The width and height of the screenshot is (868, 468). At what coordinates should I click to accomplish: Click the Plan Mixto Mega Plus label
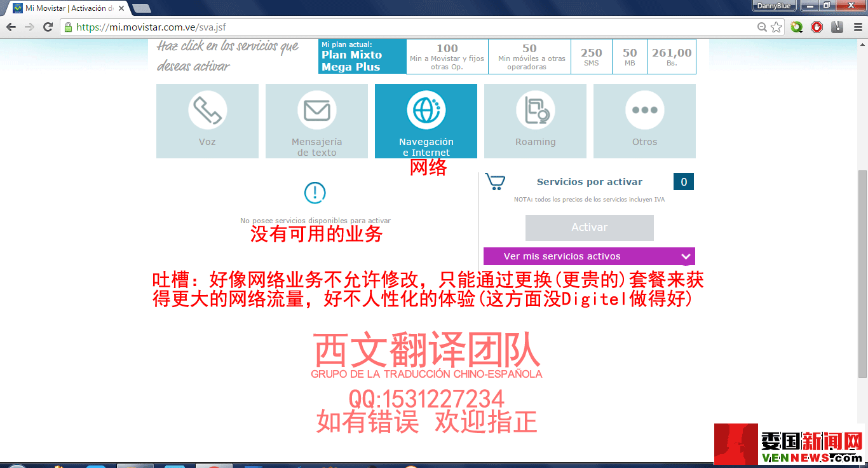tap(362, 57)
